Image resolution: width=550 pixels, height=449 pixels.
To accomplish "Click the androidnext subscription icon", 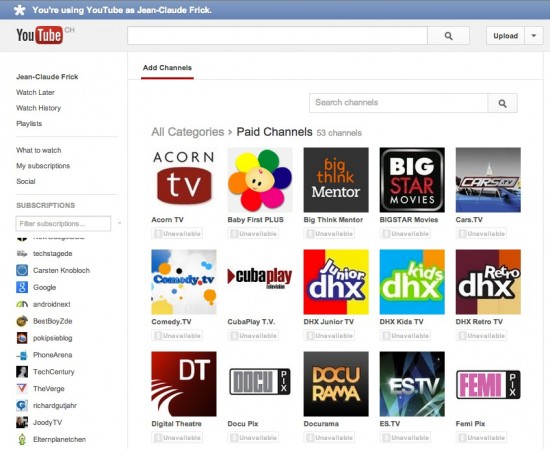I will point(22,304).
